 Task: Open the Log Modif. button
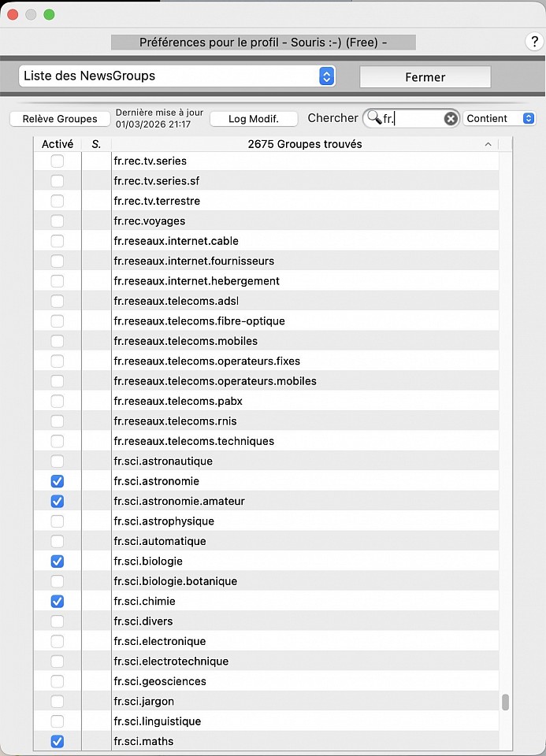[x=253, y=119]
